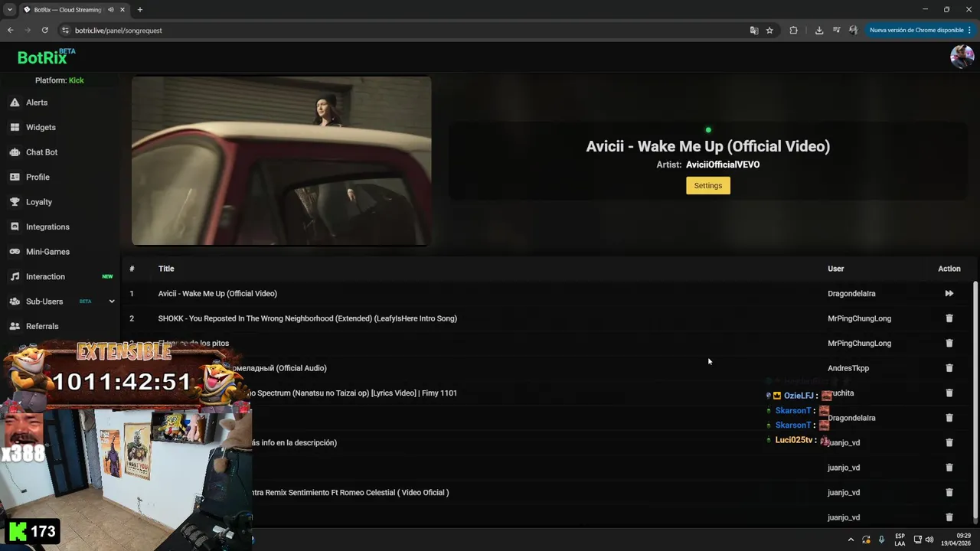Click the translate page icon
Viewport: 980px width, 551px height.
pyautogui.click(x=754, y=31)
